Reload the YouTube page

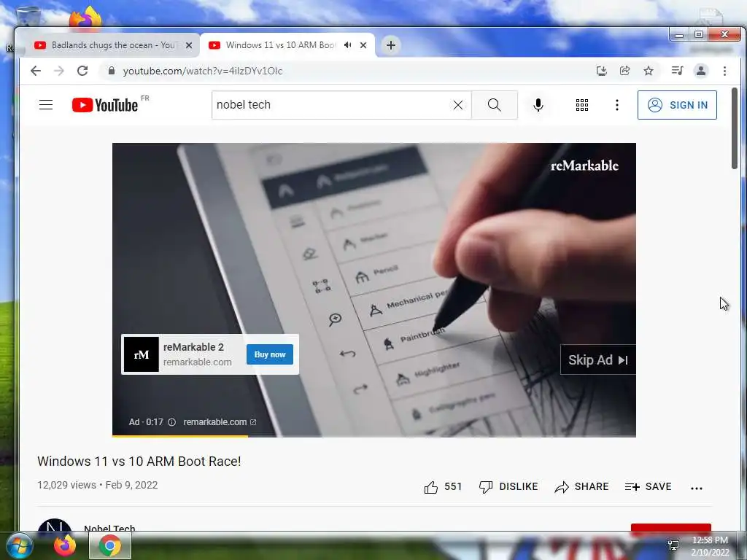(x=82, y=71)
